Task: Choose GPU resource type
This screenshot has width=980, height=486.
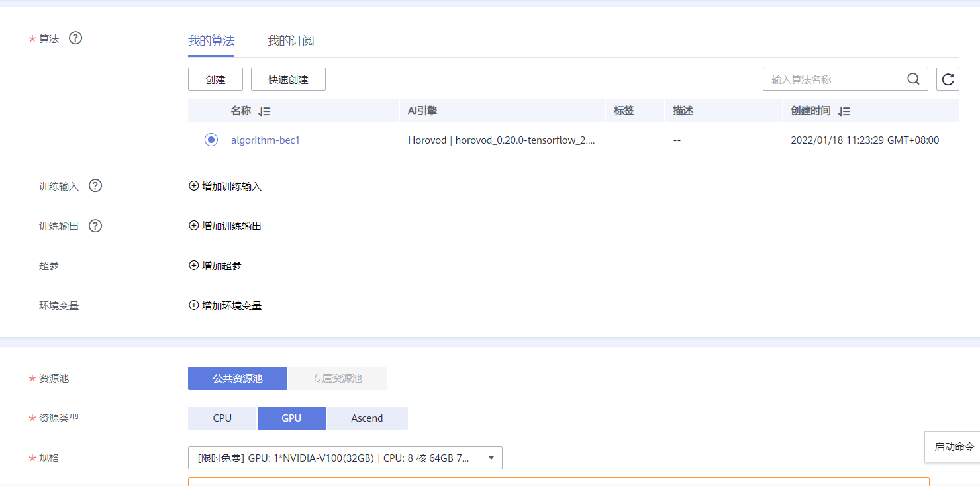Action: pos(291,418)
